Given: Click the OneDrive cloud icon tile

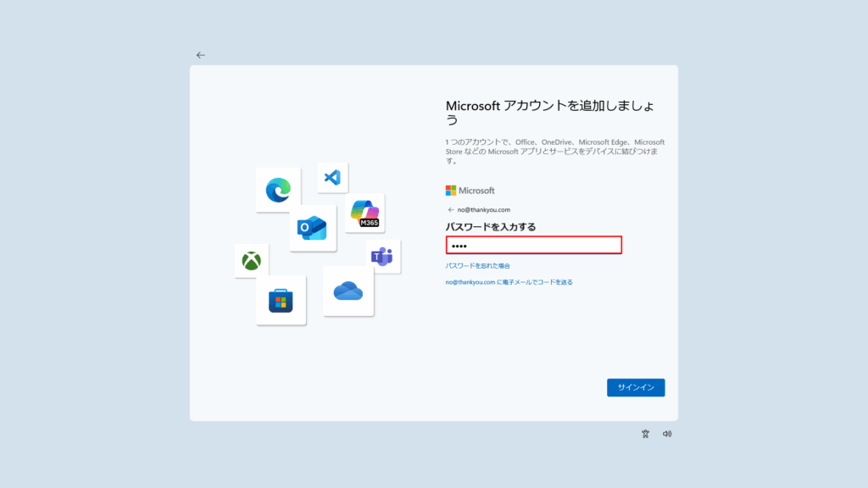Looking at the screenshot, I should pos(348,291).
